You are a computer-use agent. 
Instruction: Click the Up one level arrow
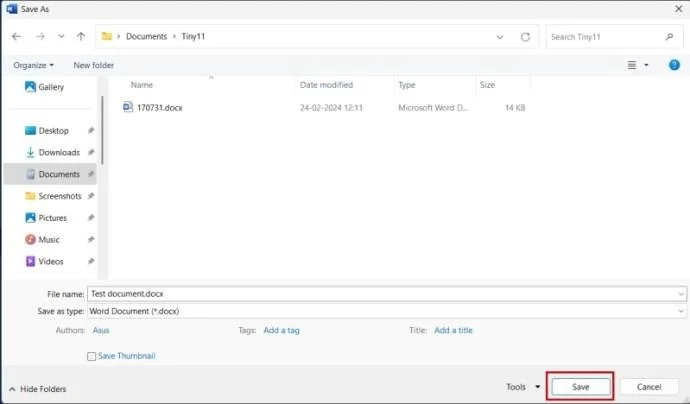pos(81,37)
